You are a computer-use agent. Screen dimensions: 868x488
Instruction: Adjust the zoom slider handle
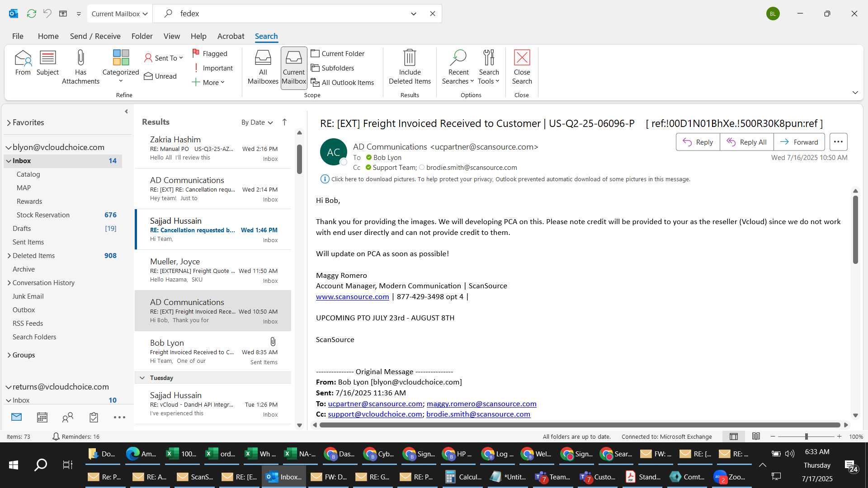pos(806,436)
